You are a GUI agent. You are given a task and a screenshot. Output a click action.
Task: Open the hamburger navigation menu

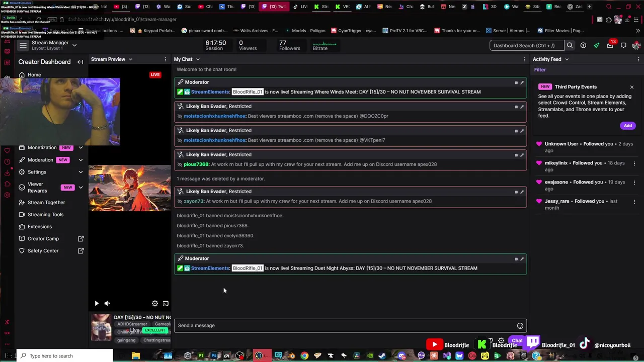pos(23,45)
